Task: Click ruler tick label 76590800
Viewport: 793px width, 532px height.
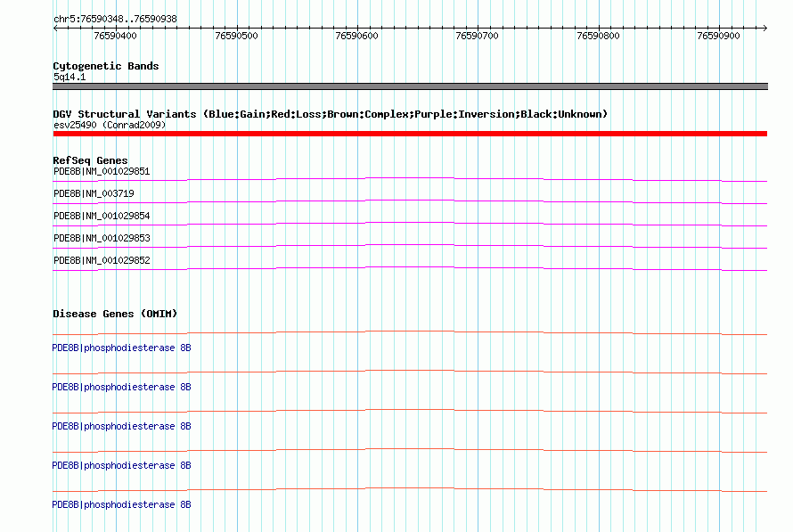Action: [598, 36]
